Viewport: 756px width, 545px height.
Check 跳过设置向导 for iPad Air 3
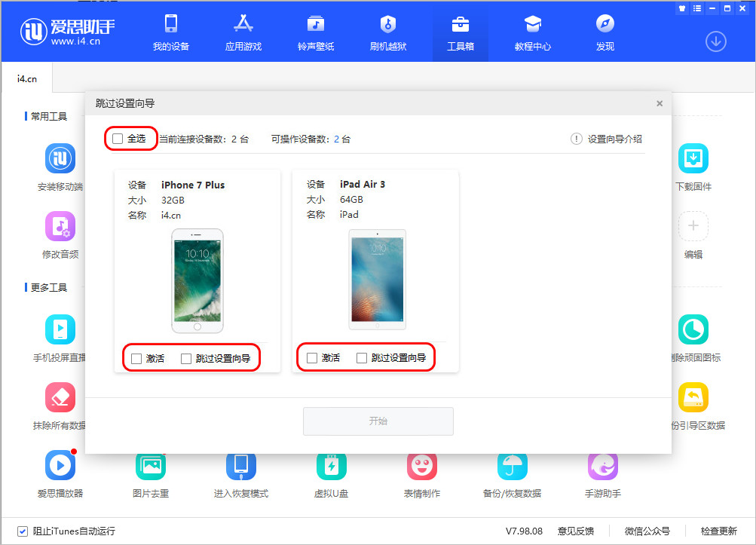pos(362,358)
